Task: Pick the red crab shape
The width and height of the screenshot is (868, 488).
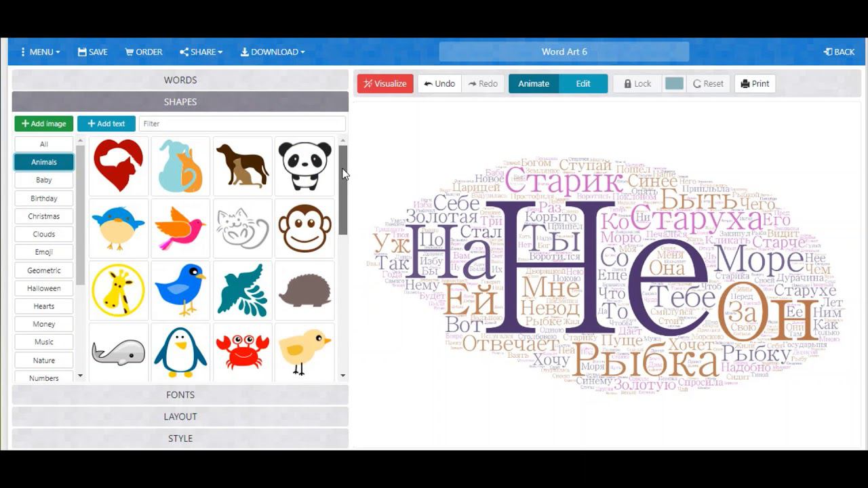Action: 243,352
